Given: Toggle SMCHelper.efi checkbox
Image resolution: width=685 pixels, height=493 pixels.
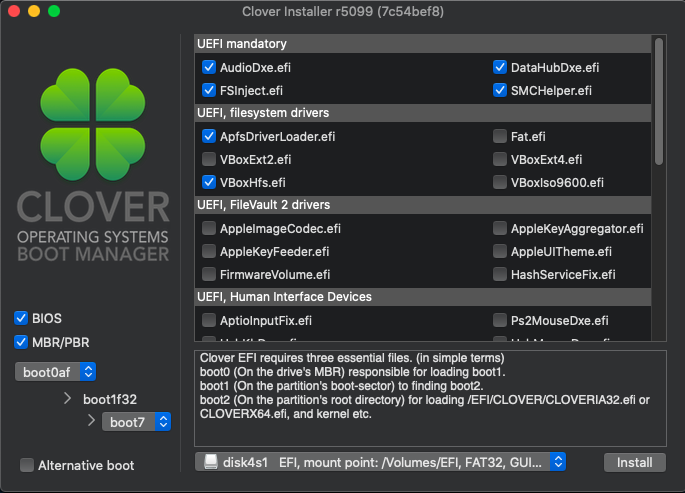Looking at the screenshot, I should click(500, 90).
